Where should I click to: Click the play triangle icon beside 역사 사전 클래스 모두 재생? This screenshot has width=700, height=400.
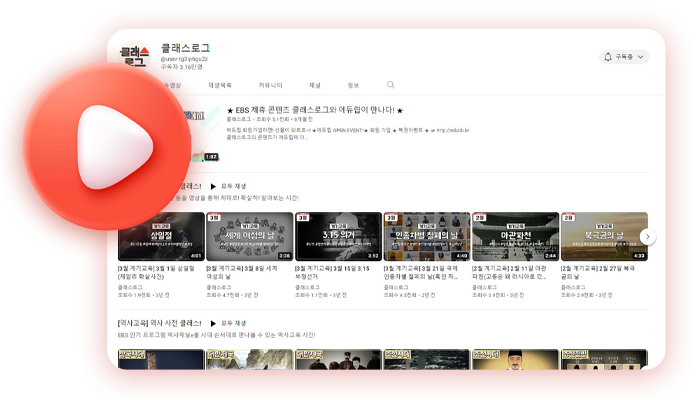coord(213,323)
